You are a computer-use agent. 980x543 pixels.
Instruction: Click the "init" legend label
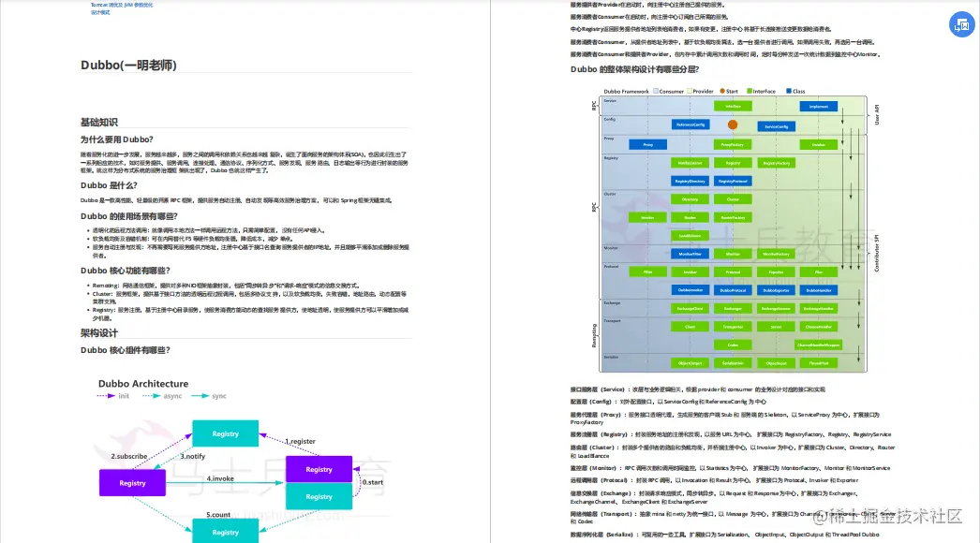[x=124, y=396]
